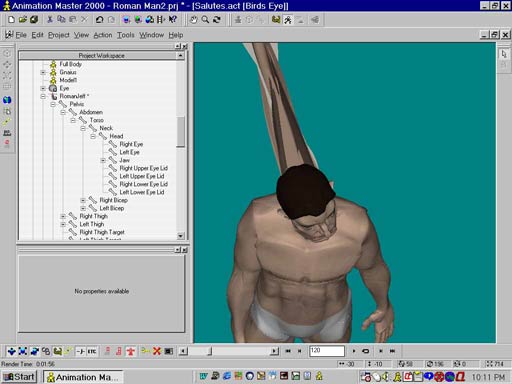
Task: Open the Action menu
Action: point(103,35)
